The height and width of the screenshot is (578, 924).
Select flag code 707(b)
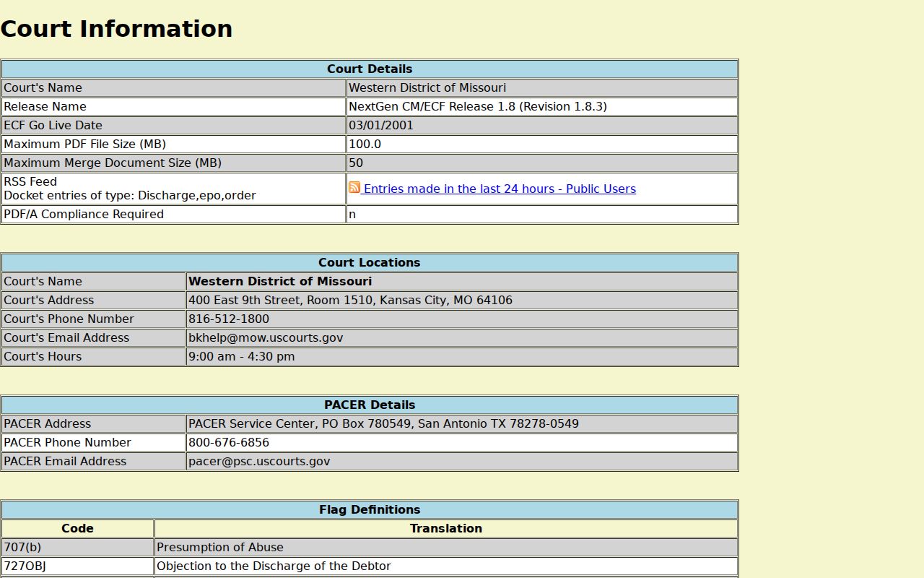click(22, 547)
